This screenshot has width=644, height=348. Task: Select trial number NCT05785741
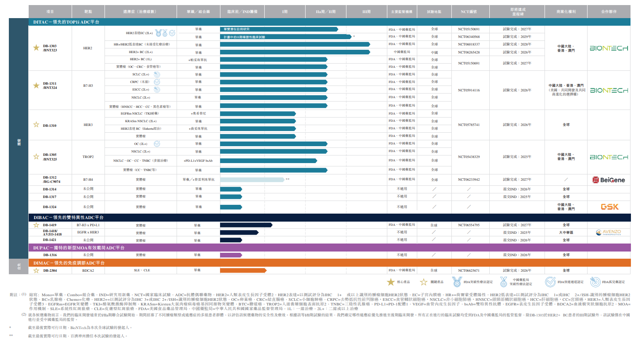pyautogui.click(x=469, y=125)
